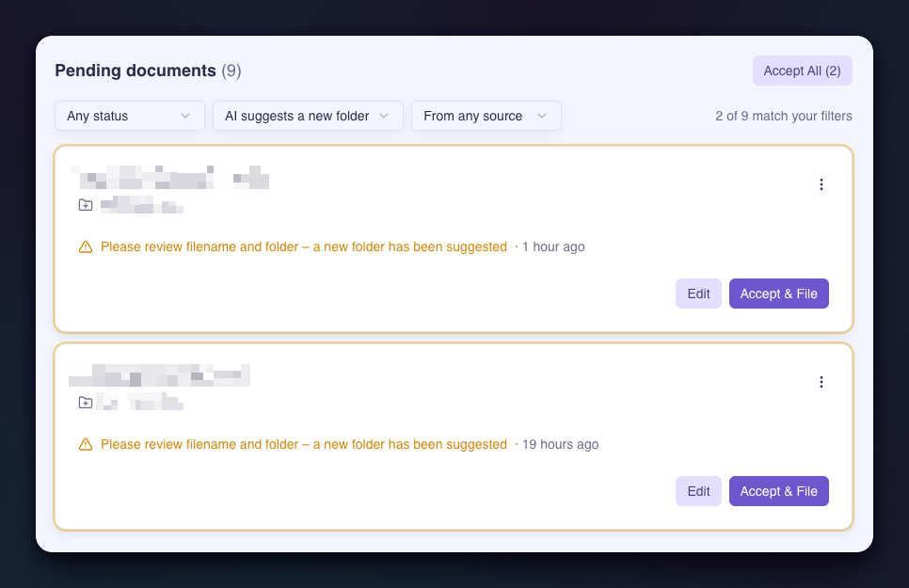
Task: Edit the document from 19 hours ago
Action: (698, 491)
